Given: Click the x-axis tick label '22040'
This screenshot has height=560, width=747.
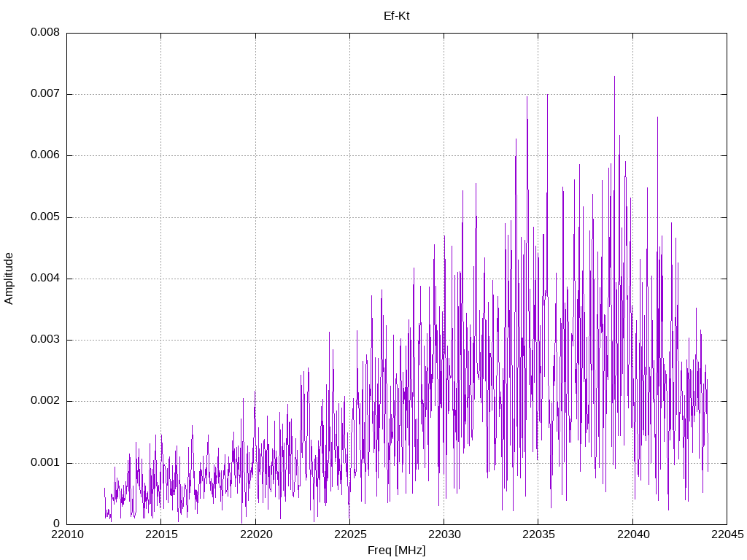Looking at the screenshot, I should pos(632,534).
